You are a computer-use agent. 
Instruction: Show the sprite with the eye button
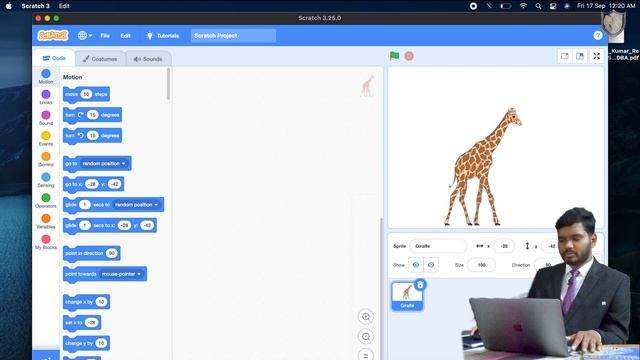(416, 265)
